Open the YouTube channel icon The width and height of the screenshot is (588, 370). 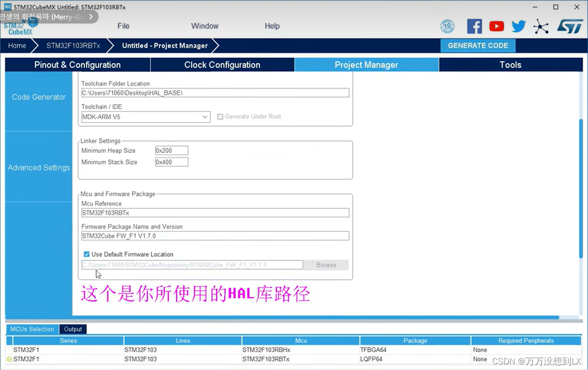496,26
